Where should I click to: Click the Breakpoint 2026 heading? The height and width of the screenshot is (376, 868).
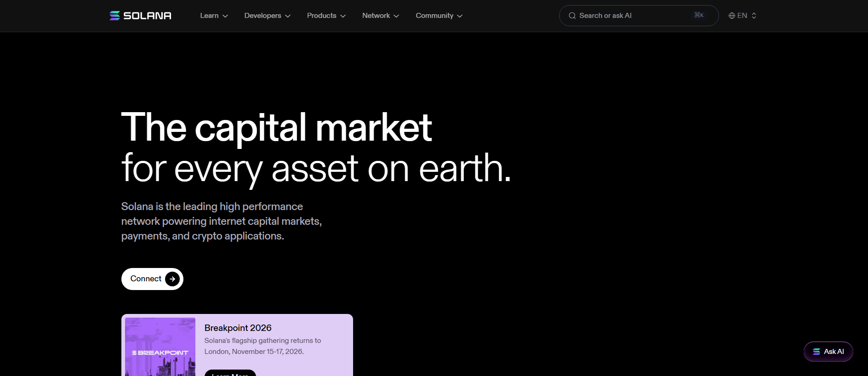click(238, 328)
